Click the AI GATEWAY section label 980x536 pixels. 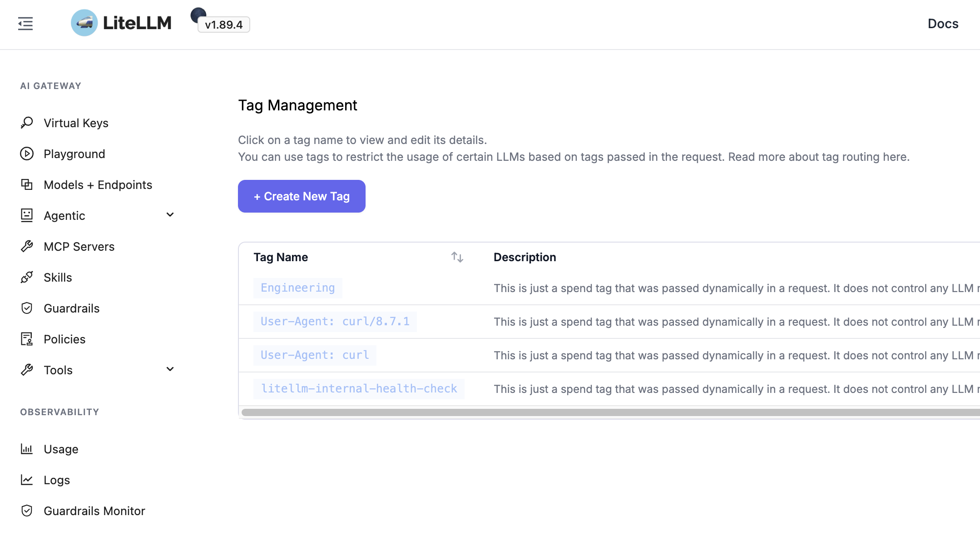(x=50, y=86)
